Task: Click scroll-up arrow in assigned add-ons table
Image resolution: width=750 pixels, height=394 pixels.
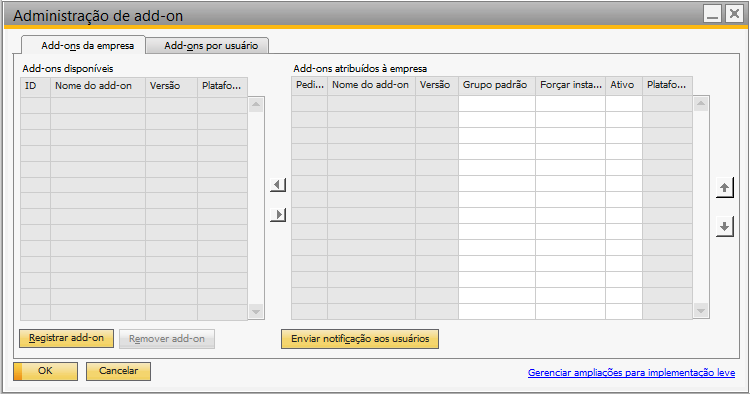Action: pos(701,103)
